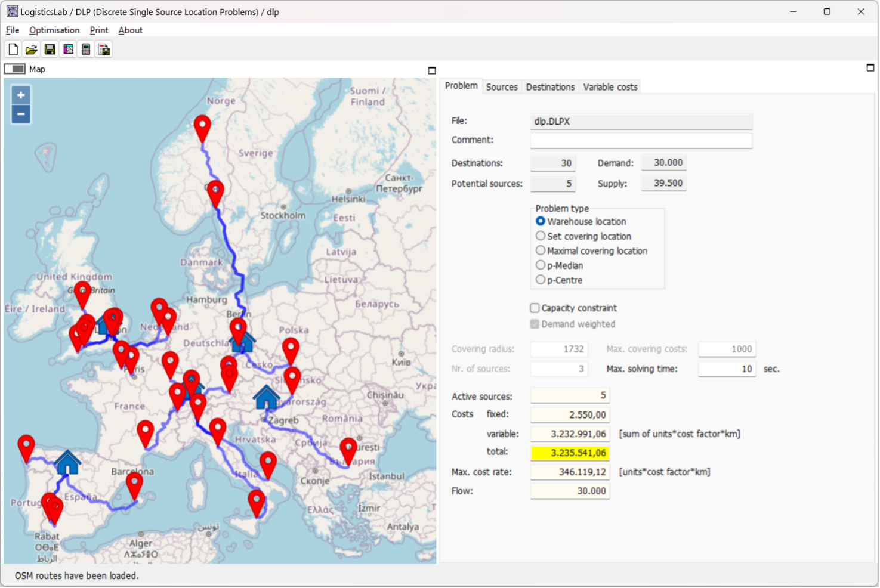Image resolution: width=880 pixels, height=588 pixels.
Task: Toggle the Map view switch
Action: click(15, 69)
